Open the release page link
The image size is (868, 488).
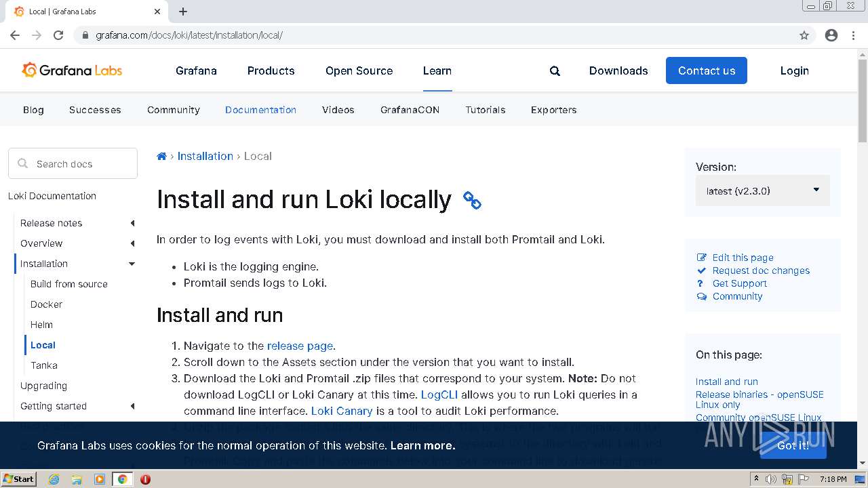[x=300, y=346]
